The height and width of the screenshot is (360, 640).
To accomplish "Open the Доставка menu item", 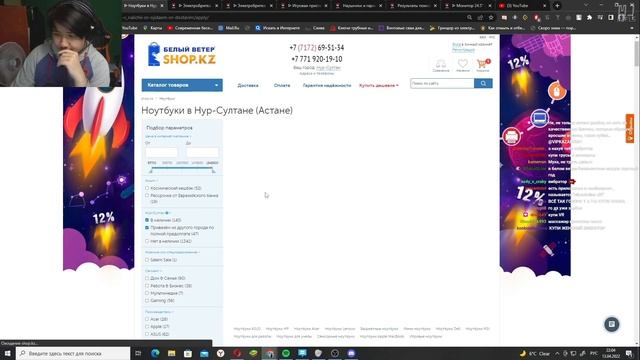I will 248,85.
